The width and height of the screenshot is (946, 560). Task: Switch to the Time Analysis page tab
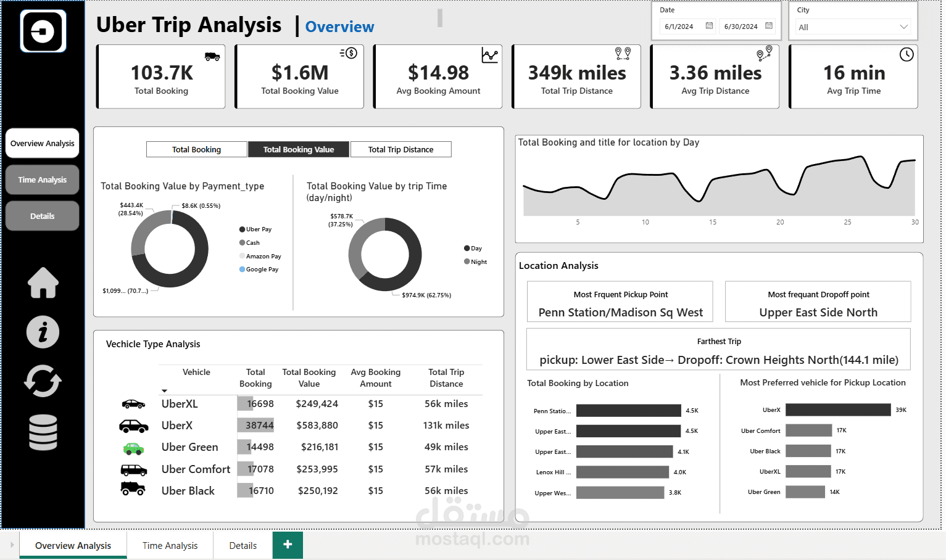[170, 545]
